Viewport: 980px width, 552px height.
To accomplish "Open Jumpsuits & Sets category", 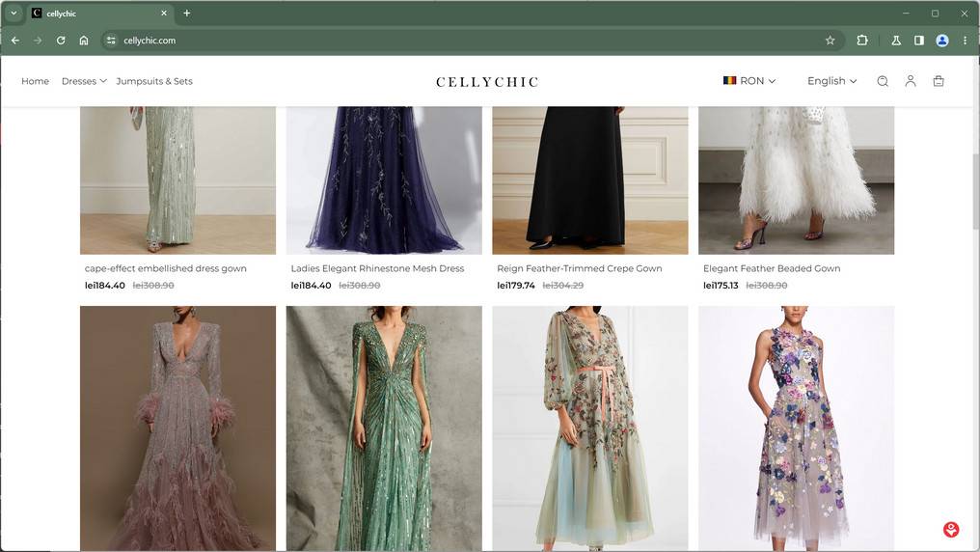I will [x=154, y=81].
